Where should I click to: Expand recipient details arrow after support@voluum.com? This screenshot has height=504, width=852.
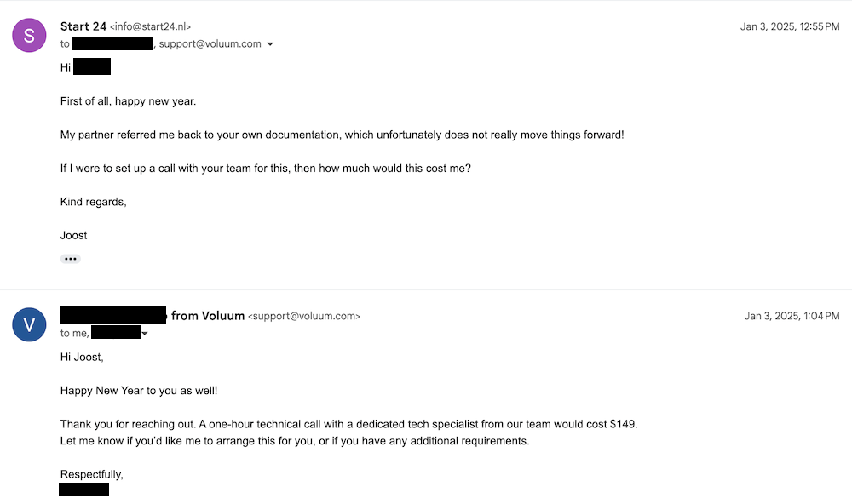pyautogui.click(x=271, y=44)
